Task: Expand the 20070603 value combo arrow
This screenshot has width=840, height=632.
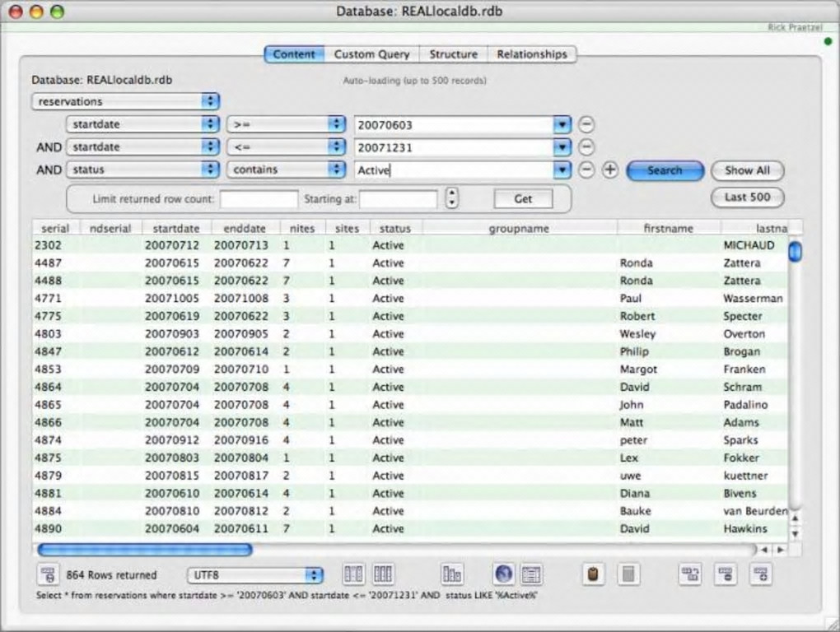Action: click(x=562, y=125)
